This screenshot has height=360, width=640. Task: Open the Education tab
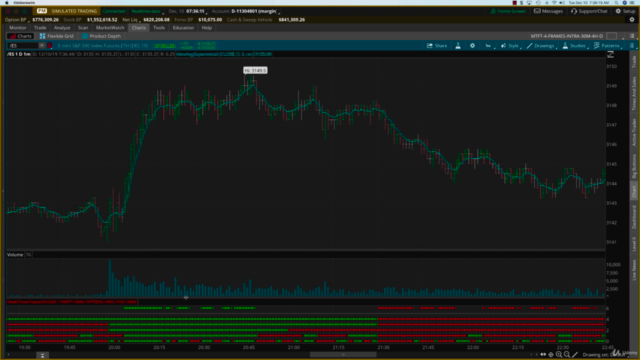pyautogui.click(x=183, y=28)
